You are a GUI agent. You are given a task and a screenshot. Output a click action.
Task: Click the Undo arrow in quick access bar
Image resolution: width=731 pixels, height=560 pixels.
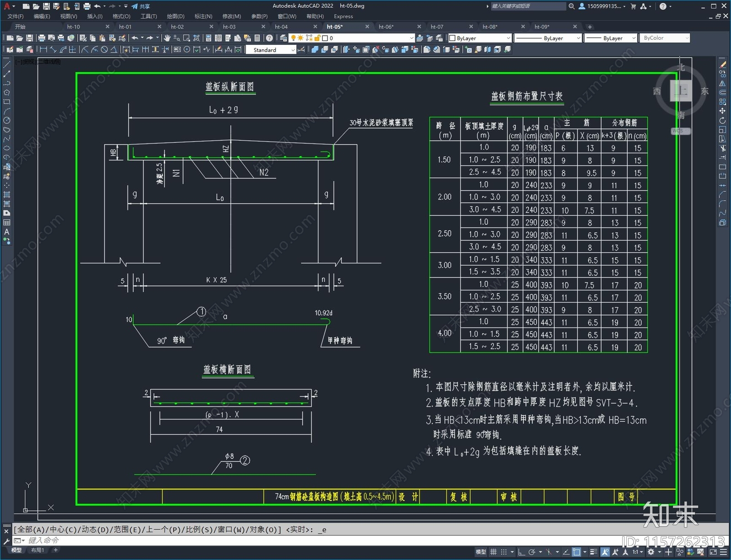coord(97,6)
